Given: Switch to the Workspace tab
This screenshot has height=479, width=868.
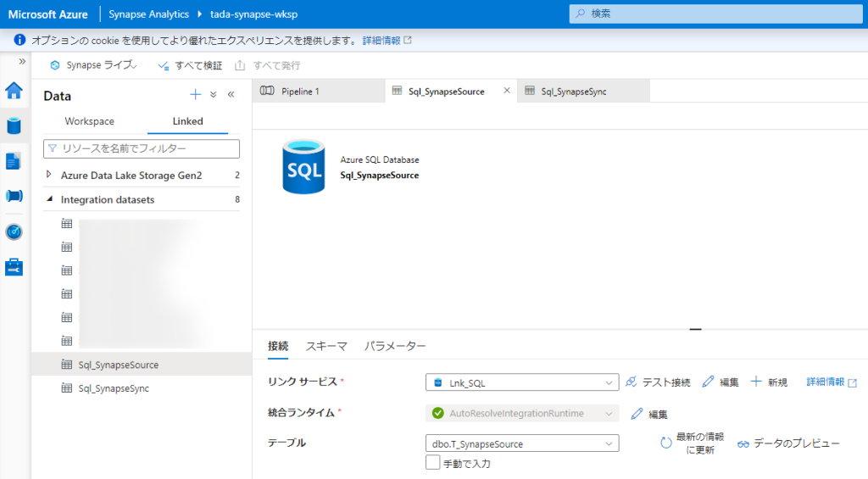Looking at the screenshot, I should pos(89,121).
